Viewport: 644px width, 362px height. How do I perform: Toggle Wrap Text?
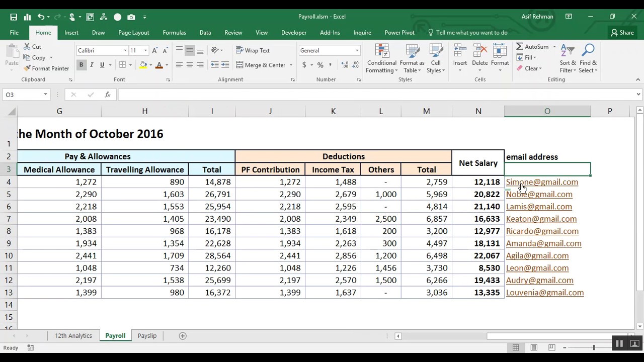tap(253, 50)
